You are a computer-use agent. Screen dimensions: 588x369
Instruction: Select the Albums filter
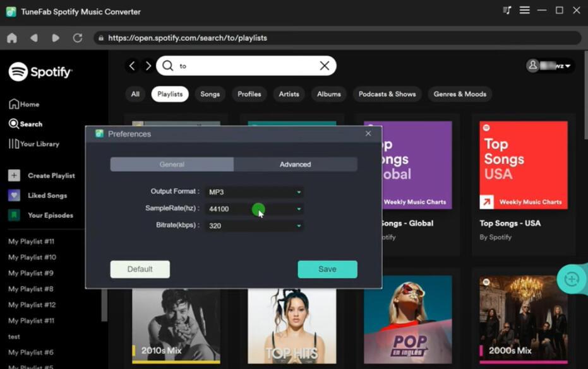tap(329, 94)
